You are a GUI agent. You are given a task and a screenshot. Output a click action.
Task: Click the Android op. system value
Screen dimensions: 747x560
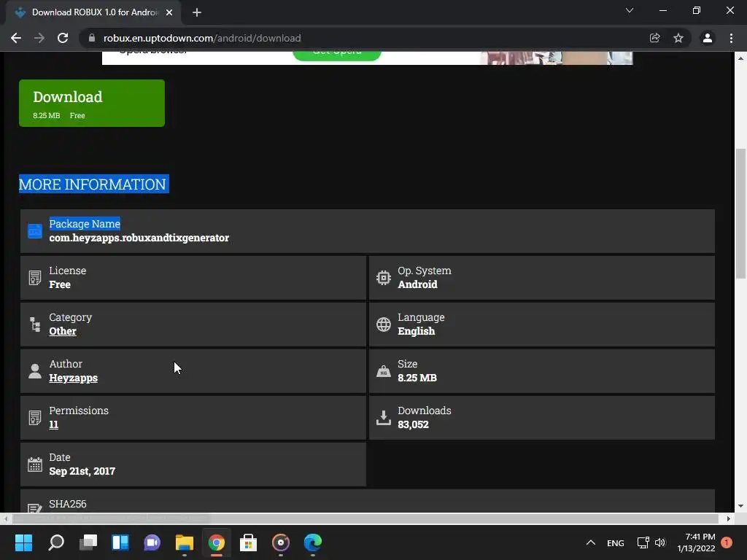tap(417, 284)
